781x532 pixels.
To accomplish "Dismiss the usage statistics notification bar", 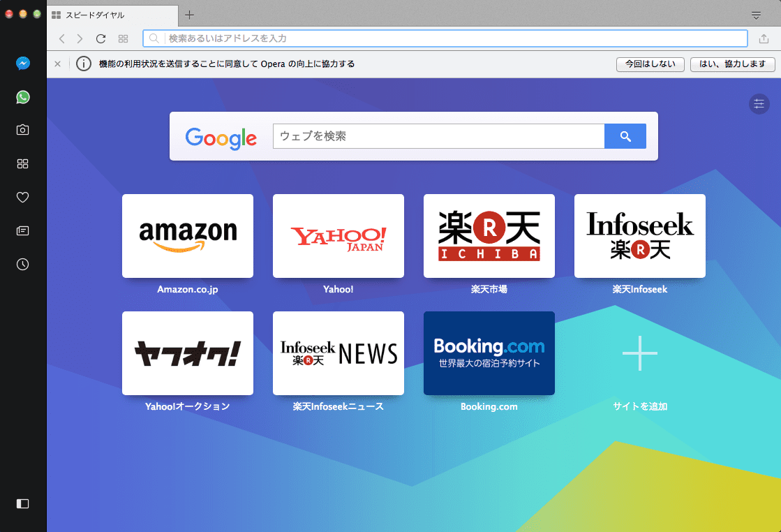I will [58, 64].
